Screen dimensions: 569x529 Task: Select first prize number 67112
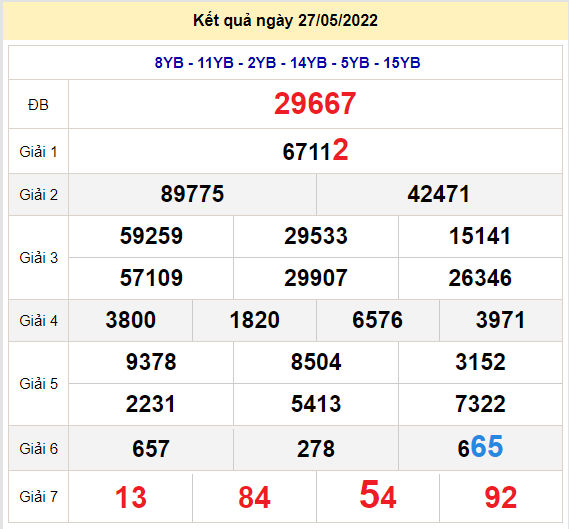coord(315,150)
